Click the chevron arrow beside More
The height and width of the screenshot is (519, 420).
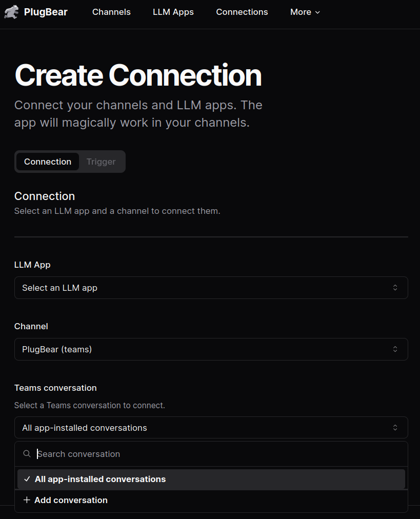coord(317,12)
